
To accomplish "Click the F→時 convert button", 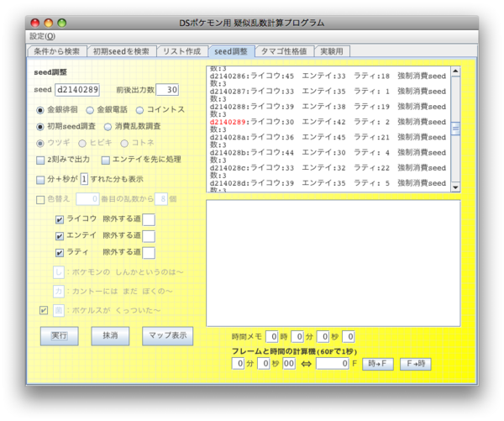I will (416, 364).
